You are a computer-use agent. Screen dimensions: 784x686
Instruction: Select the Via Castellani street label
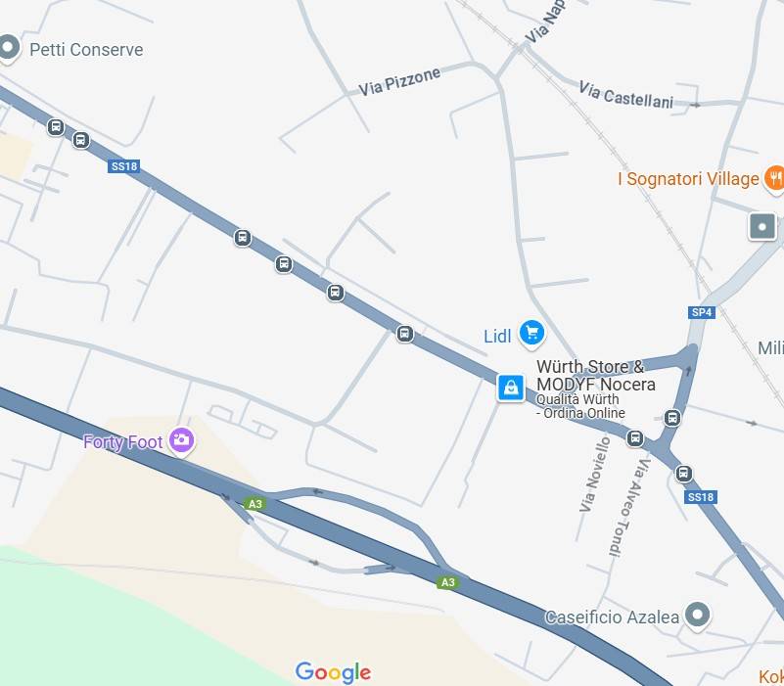click(x=626, y=95)
